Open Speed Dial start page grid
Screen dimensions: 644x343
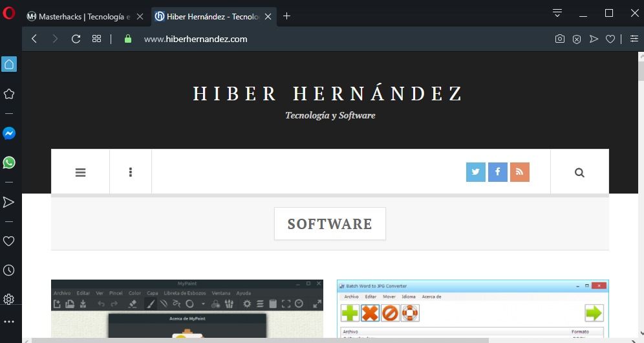[x=96, y=39]
